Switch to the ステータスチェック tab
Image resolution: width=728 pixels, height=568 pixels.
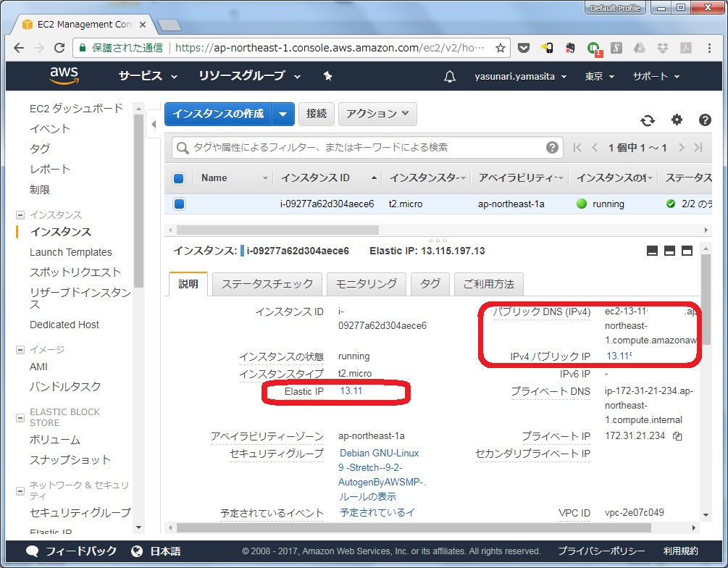click(267, 284)
